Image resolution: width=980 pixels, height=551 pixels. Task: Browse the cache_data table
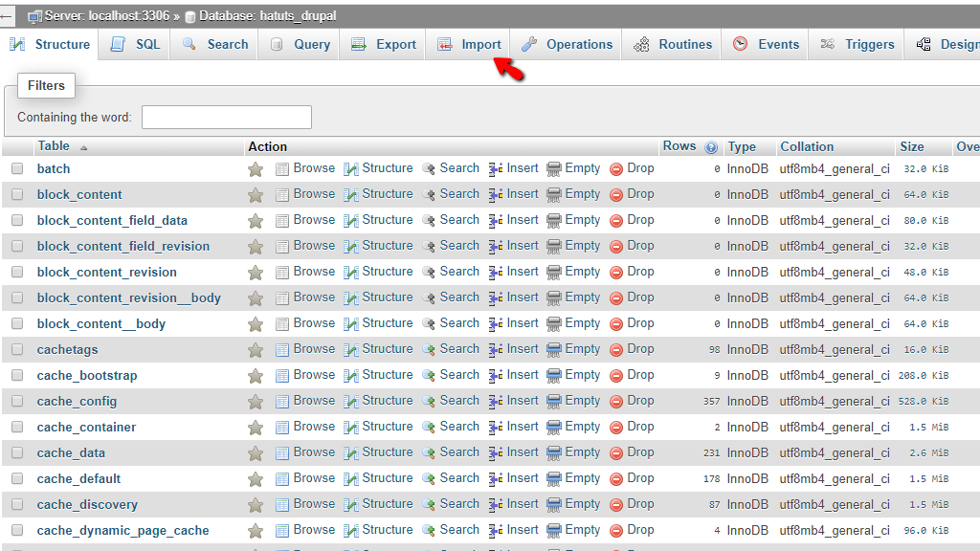point(314,452)
